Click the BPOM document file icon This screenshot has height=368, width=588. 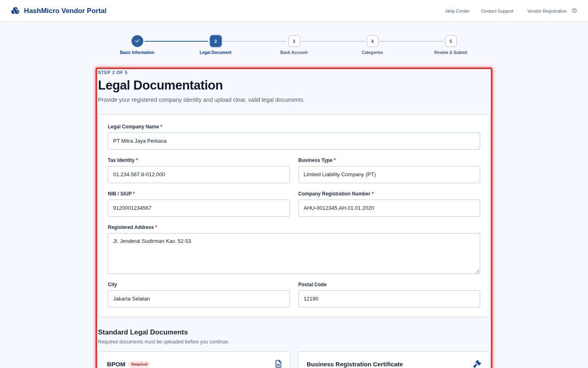click(278, 364)
